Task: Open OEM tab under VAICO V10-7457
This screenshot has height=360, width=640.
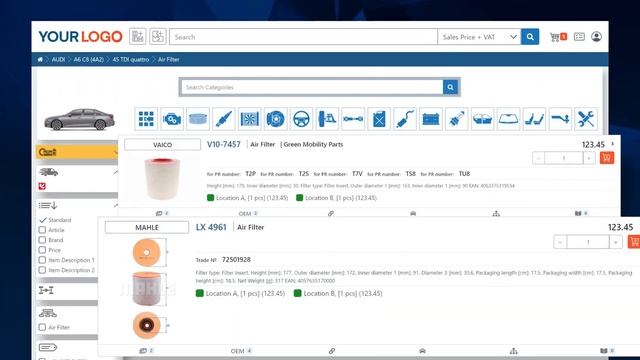Action: (248, 213)
